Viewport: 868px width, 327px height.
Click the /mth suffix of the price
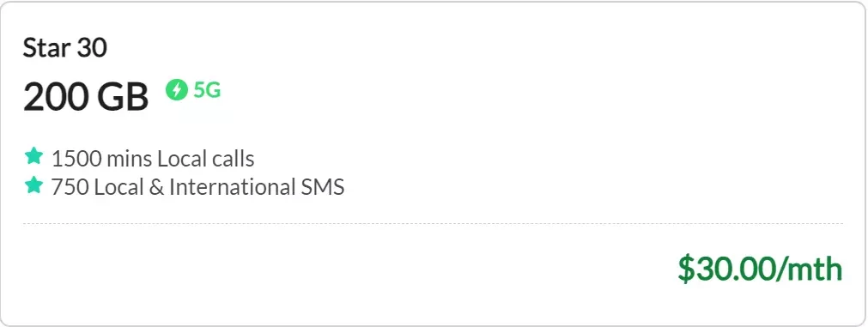(809, 269)
